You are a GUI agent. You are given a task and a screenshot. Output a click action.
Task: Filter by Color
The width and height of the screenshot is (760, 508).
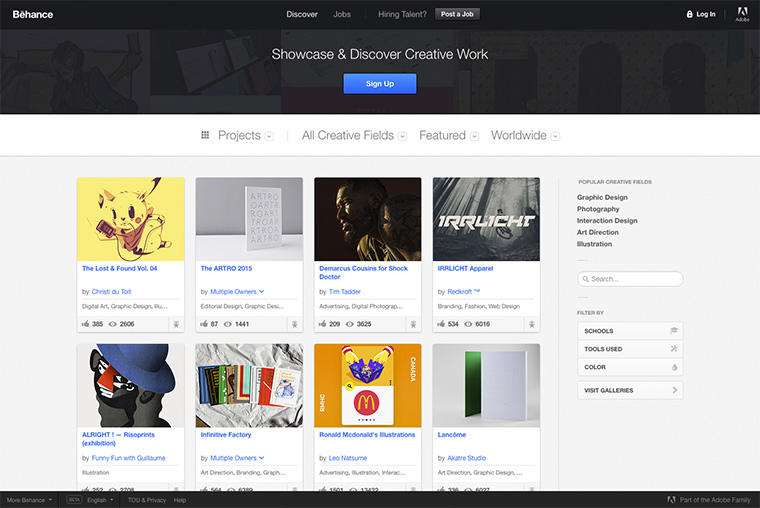pos(630,367)
